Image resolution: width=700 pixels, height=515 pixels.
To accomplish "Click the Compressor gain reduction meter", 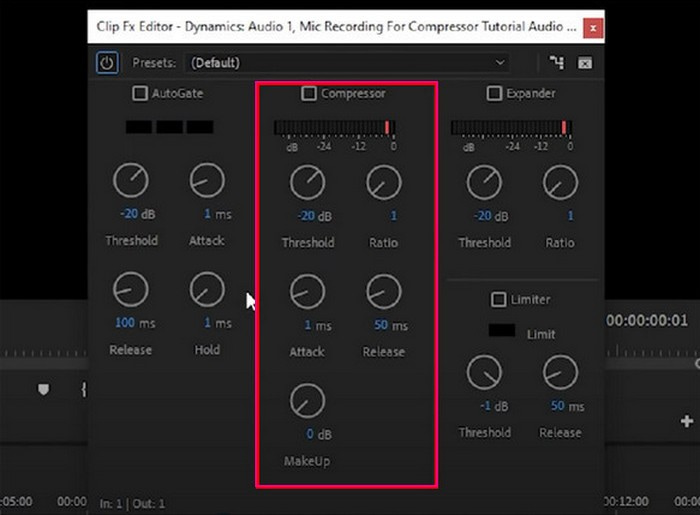I will pos(334,128).
